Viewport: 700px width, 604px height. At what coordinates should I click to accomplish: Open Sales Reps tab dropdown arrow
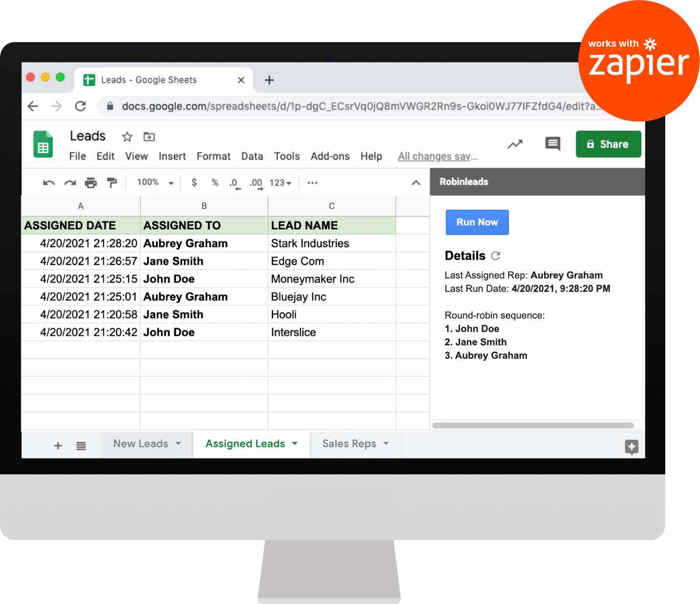(x=386, y=443)
